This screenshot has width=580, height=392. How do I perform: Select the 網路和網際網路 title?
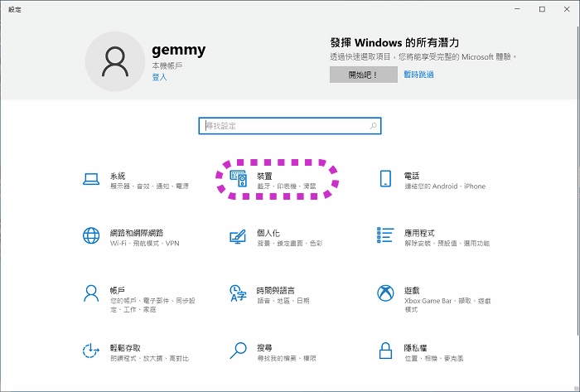tap(137, 233)
